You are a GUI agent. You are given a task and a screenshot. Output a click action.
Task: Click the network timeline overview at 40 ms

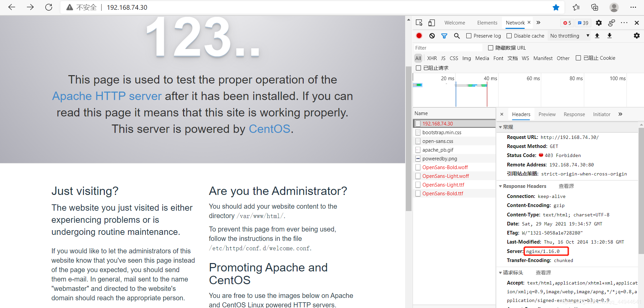[490, 78]
